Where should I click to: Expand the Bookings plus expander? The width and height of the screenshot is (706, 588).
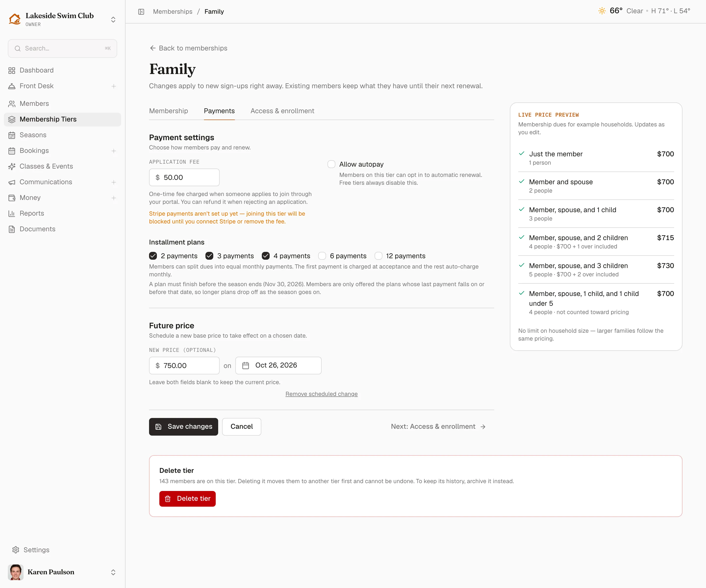[x=114, y=151]
